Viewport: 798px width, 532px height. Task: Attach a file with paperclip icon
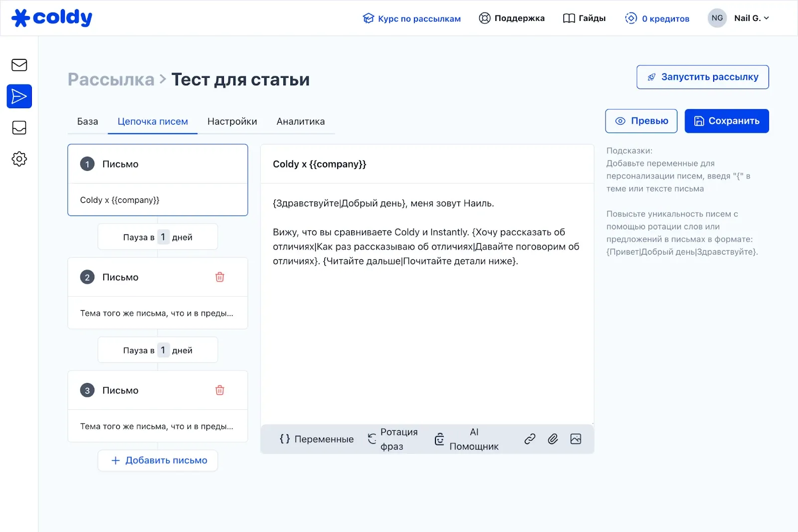553,439
